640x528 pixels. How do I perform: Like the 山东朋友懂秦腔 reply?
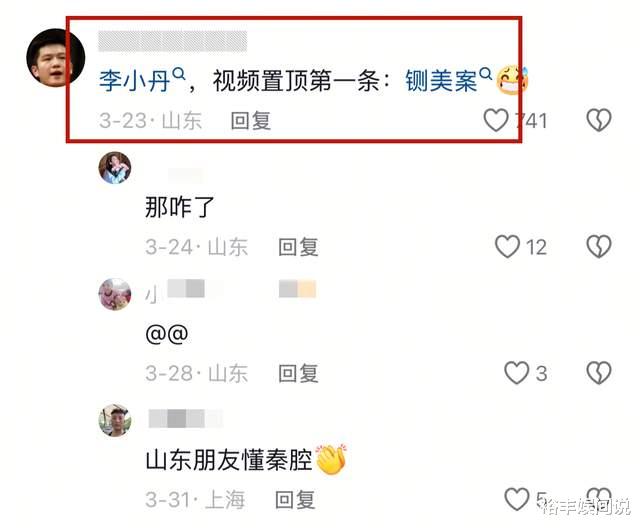click(x=517, y=499)
